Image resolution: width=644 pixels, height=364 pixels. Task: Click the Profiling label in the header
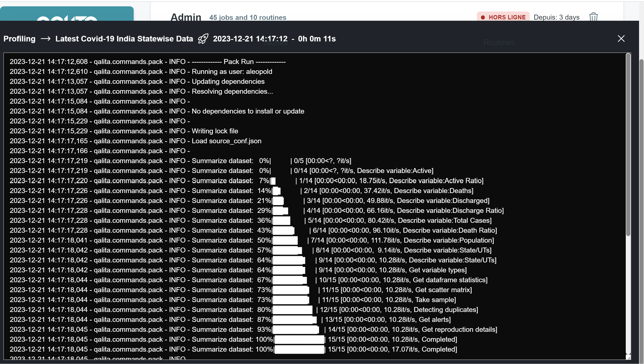20,39
